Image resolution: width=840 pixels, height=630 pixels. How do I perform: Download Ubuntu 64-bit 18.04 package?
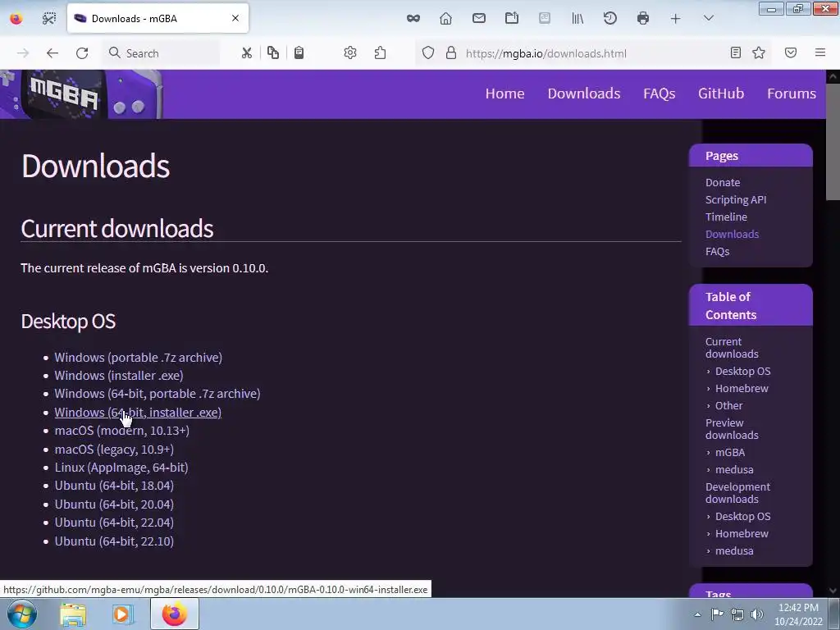pos(114,486)
